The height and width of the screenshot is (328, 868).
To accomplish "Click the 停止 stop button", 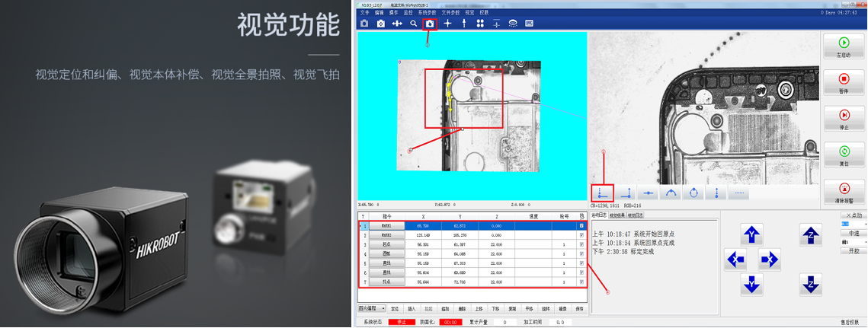I will click(x=844, y=119).
